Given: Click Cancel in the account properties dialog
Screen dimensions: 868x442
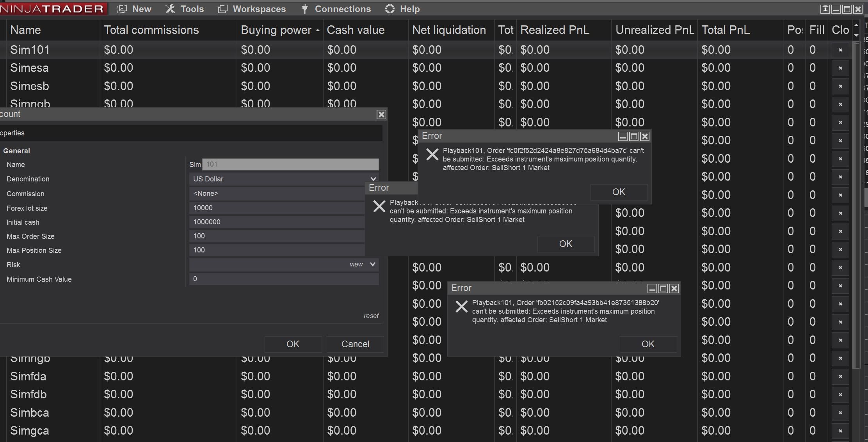Looking at the screenshot, I should point(355,344).
